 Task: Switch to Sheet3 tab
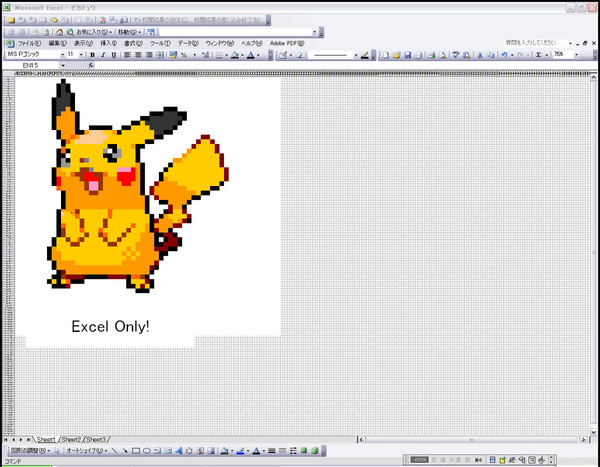96,439
